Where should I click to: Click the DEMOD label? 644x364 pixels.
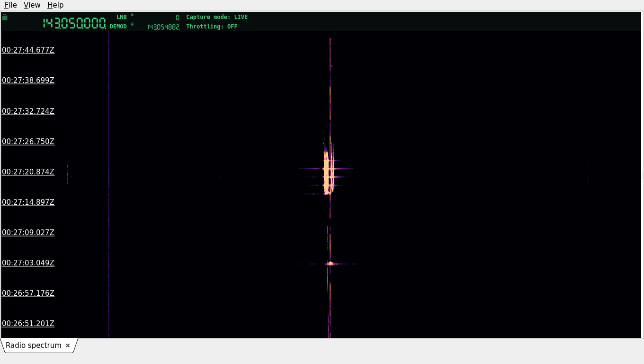(x=118, y=27)
